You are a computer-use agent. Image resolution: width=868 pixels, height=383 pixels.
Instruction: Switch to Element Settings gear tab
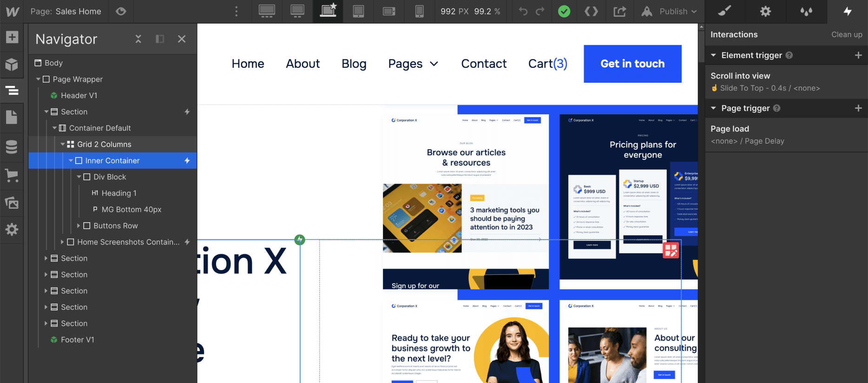[x=765, y=11]
